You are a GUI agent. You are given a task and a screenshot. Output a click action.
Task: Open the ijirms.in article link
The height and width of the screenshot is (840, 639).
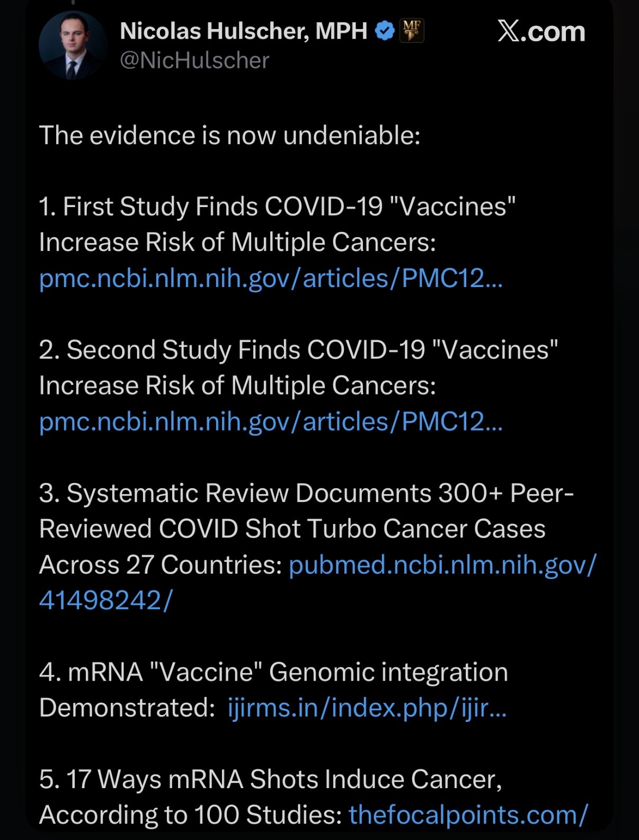[367, 708]
